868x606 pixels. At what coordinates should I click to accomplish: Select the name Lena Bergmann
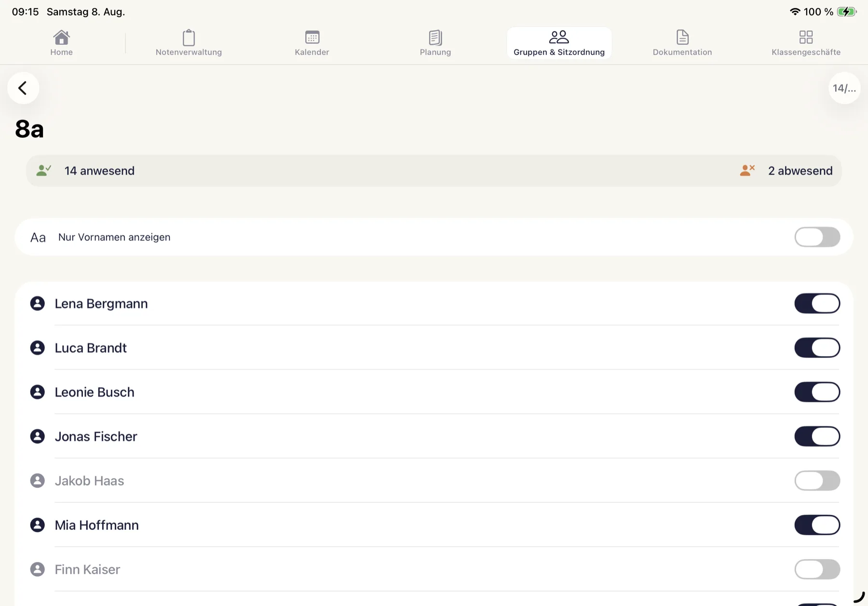tap(101, 304)
